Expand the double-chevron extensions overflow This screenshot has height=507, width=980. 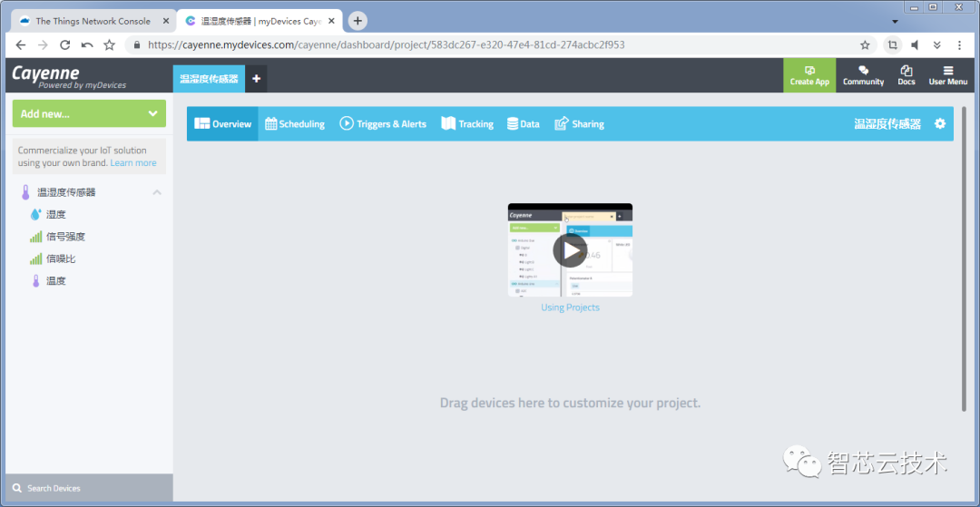(x=936, y=45)
